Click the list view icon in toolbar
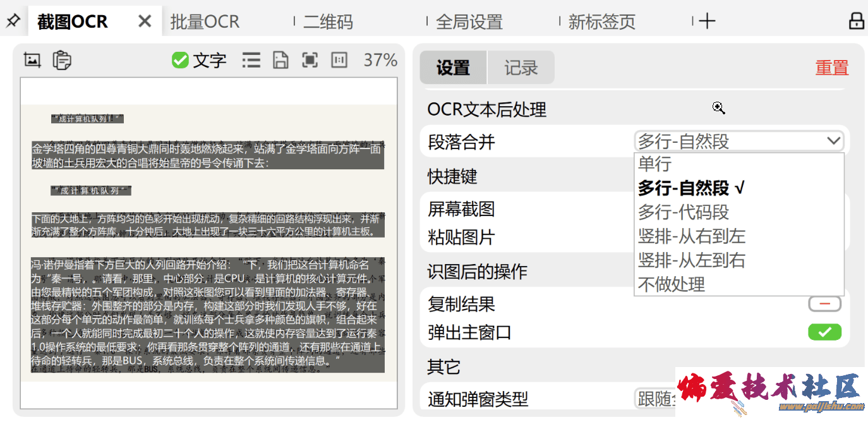 point(251,60)
